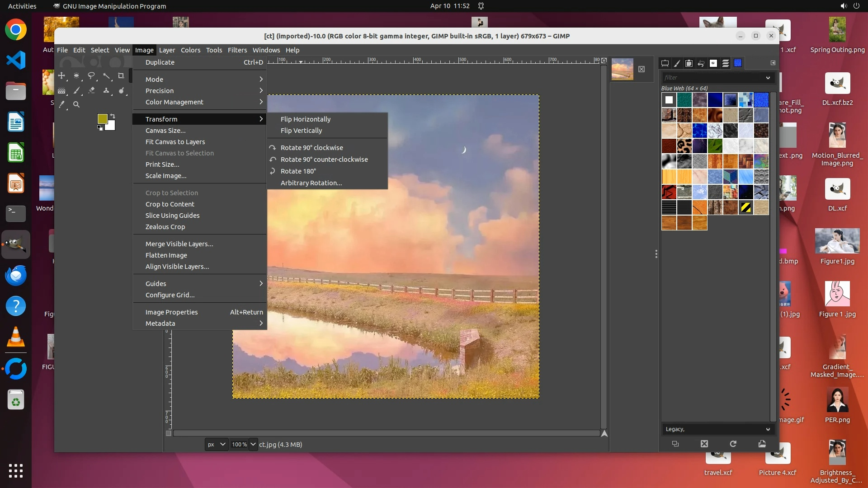Viewport: 868px width, 488px height.
Task: Select the Color Picker eyedropper tool
Action: (x=62, y=105)
